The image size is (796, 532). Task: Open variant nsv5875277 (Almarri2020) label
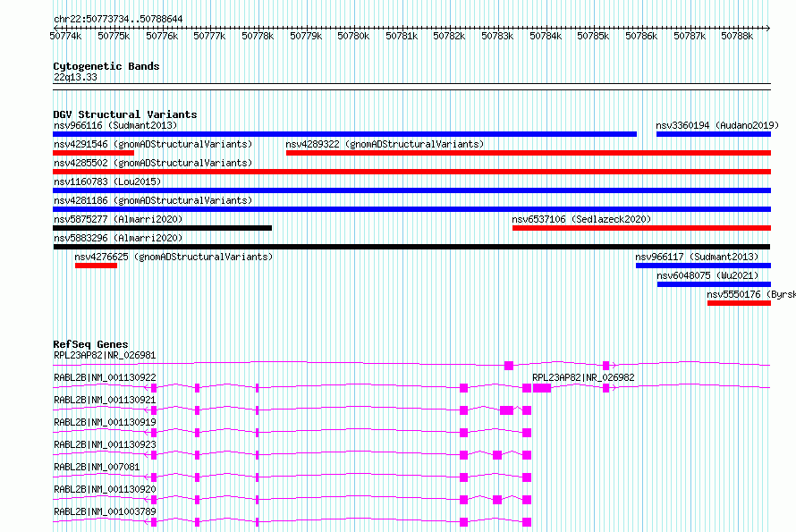point(118,219)
